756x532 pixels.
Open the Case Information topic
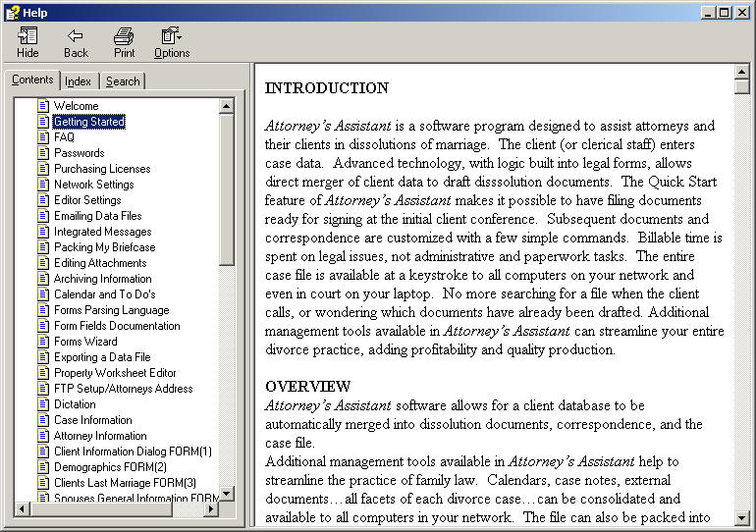93,420
